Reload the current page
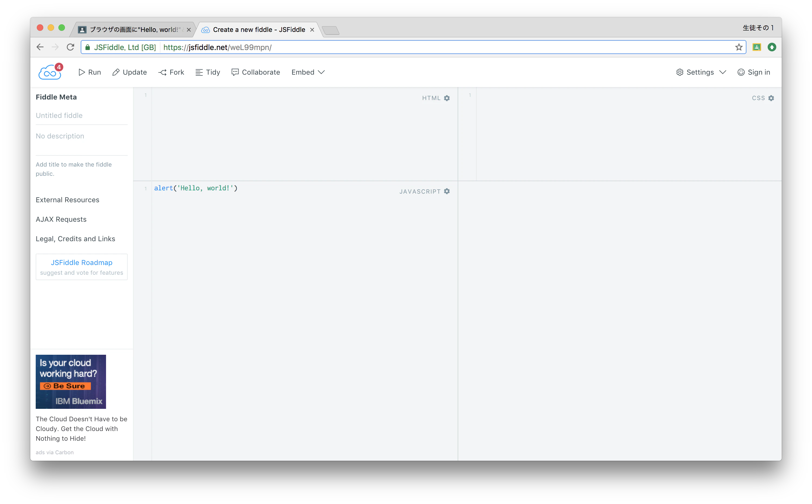The height and width of the screenshot is (504, 812). point(70,47)
